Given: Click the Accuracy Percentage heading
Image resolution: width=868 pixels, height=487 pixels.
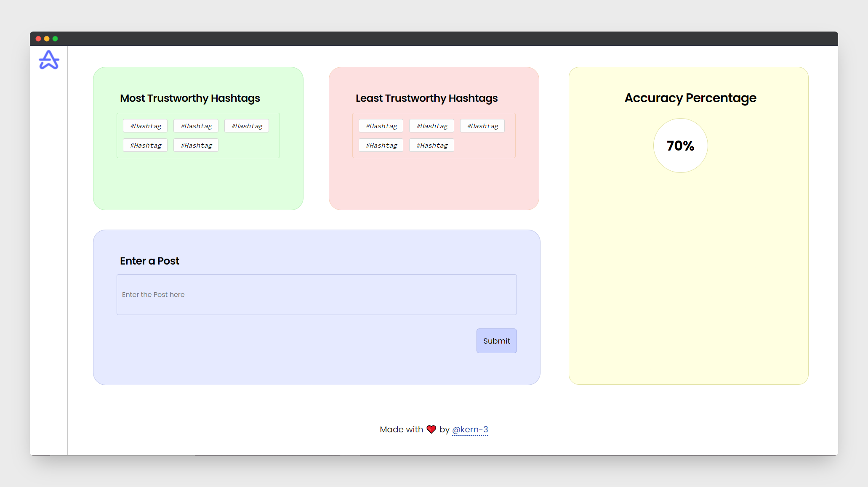Looking at the screenshot, I should click(x=690, y=98).
